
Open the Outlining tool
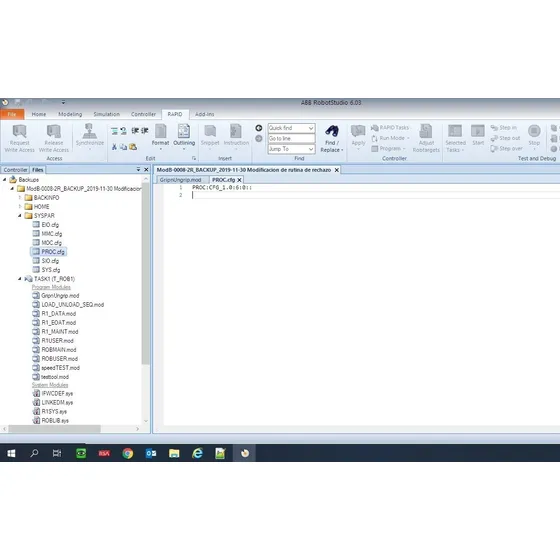184,136
